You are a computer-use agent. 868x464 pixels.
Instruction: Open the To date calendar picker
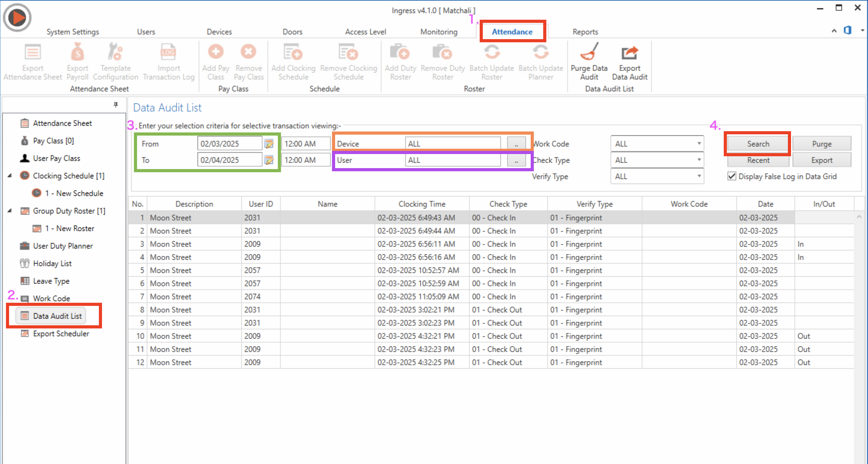[269, 160]
